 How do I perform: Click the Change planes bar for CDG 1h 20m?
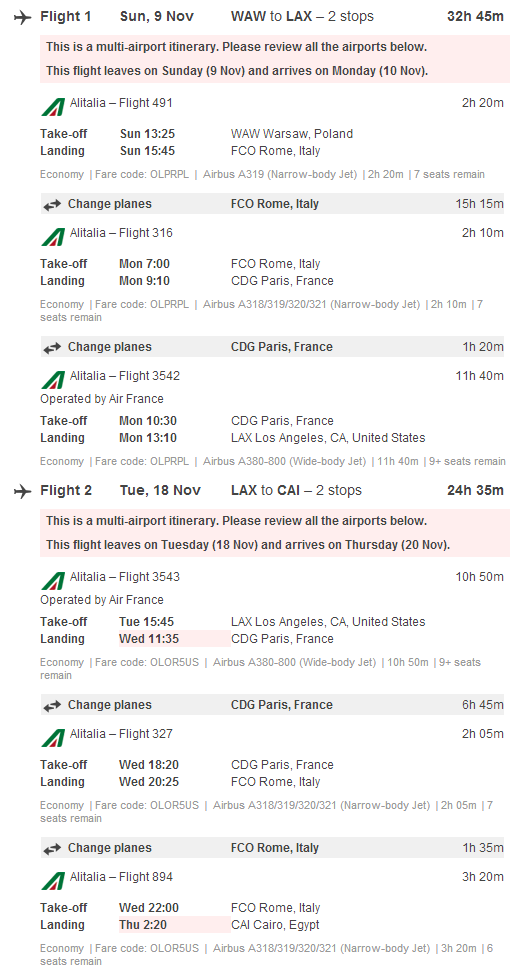pos(272,347)
